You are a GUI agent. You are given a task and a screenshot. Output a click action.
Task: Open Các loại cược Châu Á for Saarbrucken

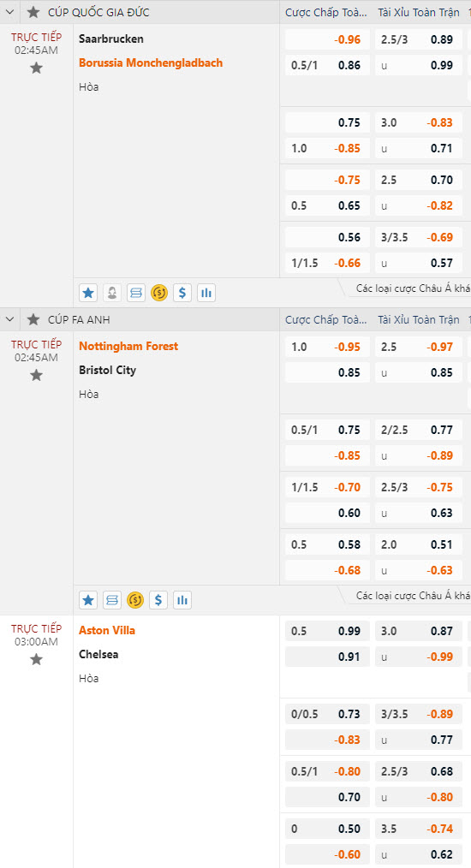[x=413, y=288]
